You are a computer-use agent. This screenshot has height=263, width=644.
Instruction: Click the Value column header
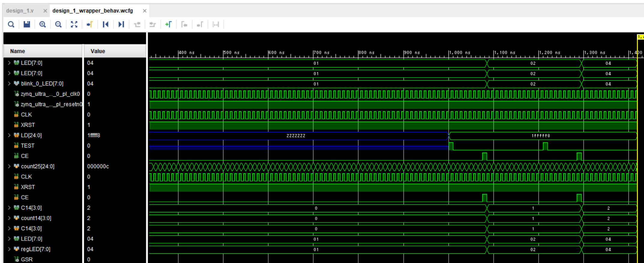pyautogui.click(x=98, y=51)
